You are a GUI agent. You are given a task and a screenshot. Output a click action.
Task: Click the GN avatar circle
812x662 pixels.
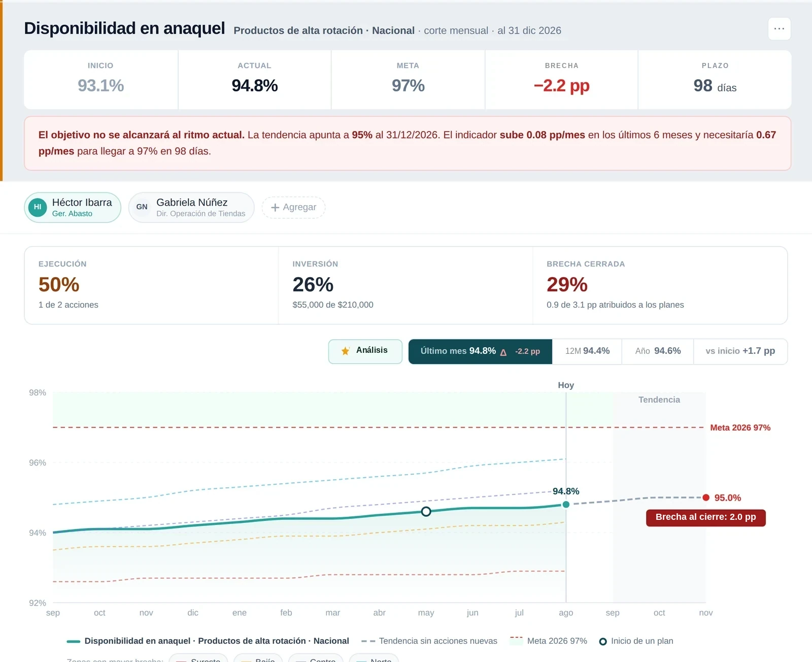pos(142,207)
